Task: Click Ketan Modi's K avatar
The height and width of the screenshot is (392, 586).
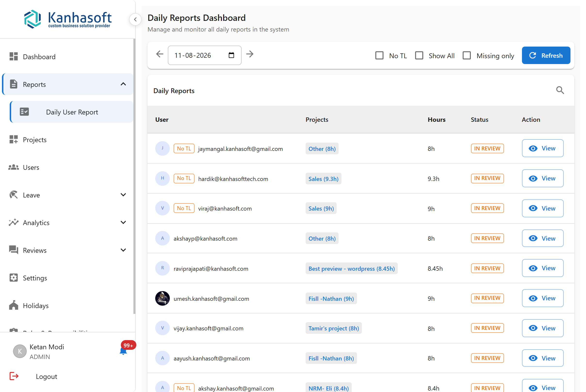Action: [20, 351]
